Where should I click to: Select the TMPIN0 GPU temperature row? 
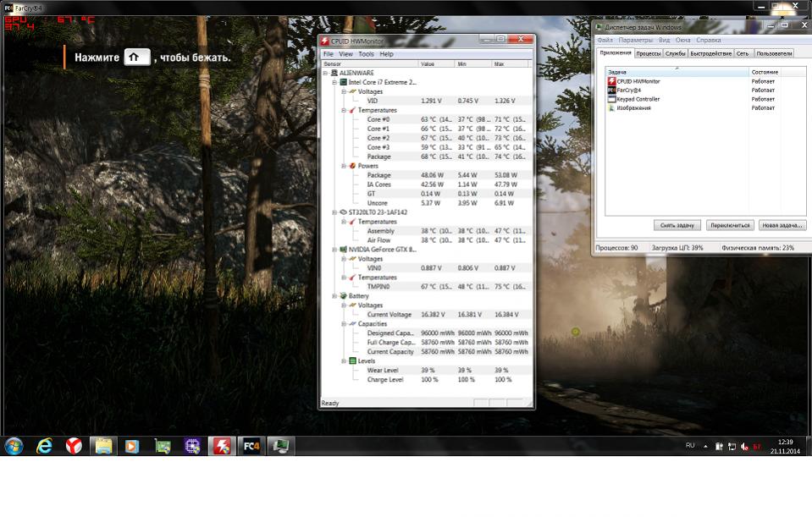[x=427, y=287]
